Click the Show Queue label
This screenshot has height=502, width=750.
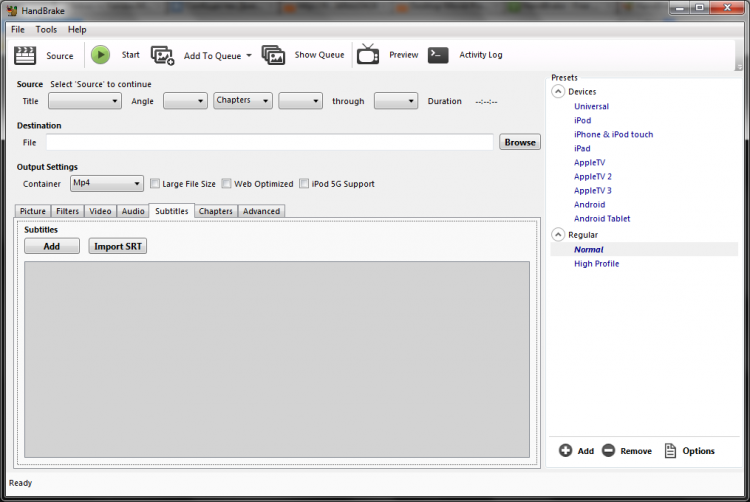tap(320, 55)
